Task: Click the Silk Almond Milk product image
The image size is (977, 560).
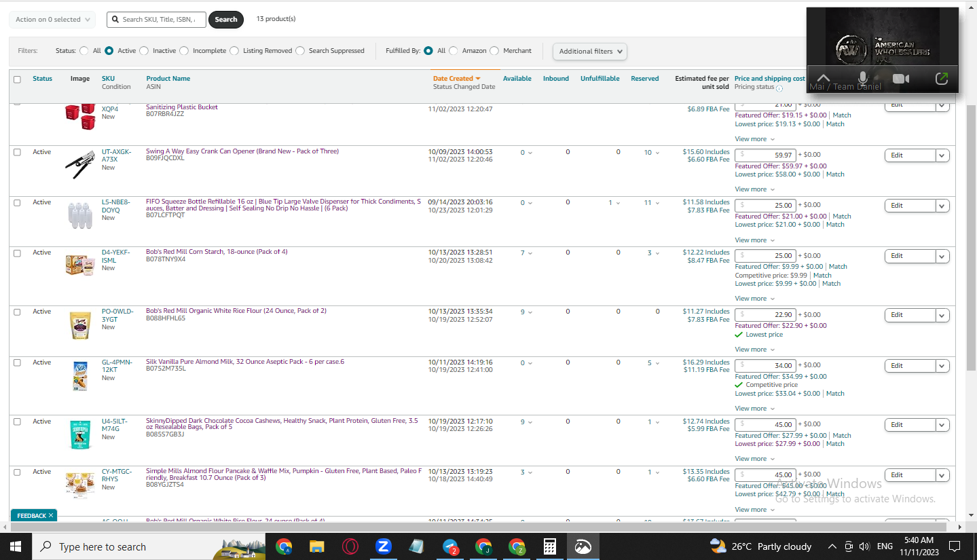Action: pyautogui.click(x=80, y=376)
